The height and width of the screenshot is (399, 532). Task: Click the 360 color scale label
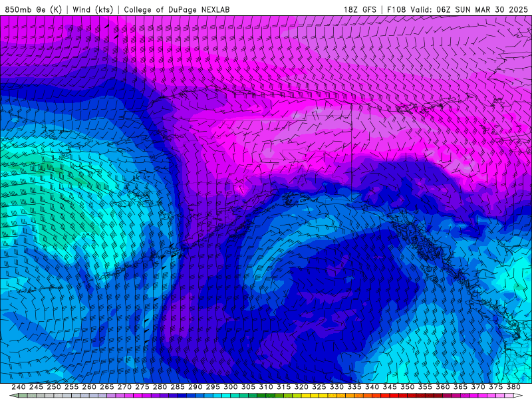coord(442,387)
